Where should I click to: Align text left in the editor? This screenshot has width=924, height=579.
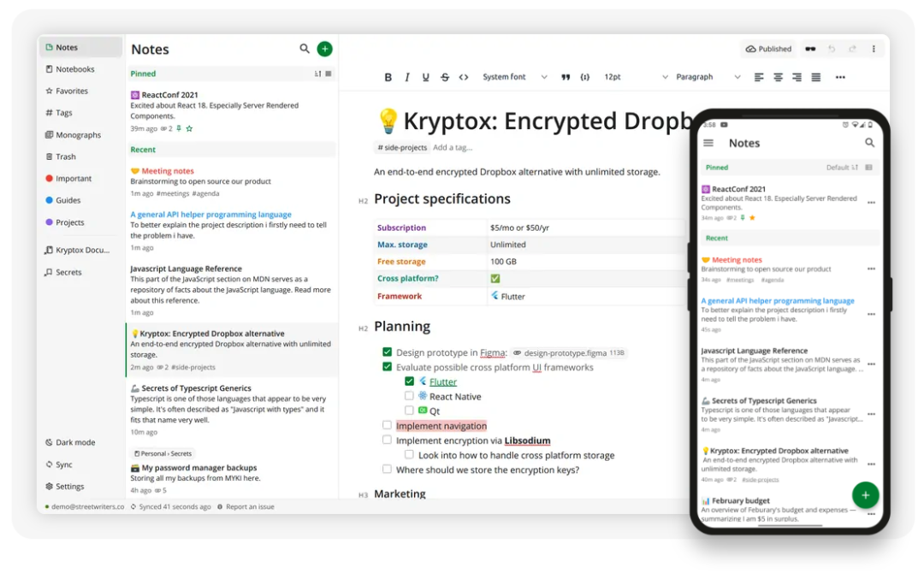click(759, 77)
